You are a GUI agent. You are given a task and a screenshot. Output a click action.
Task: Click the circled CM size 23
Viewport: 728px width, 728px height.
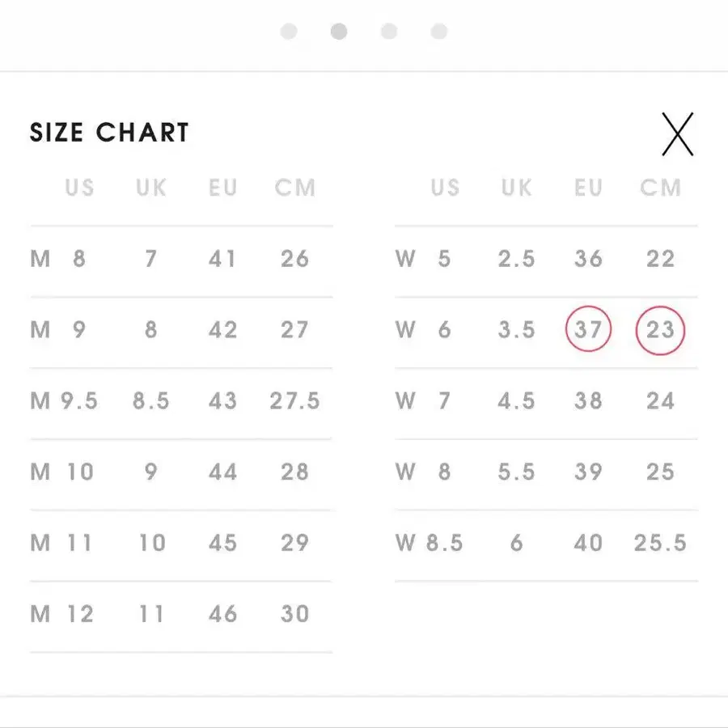660,330
